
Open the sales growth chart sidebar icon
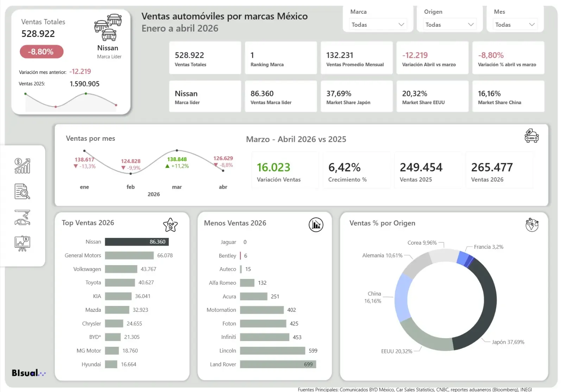22,166
